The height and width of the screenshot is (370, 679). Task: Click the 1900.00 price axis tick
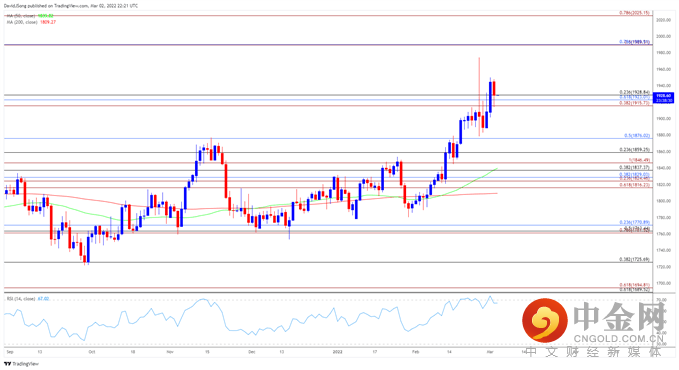pyautogui.click(x=664, y=119)
